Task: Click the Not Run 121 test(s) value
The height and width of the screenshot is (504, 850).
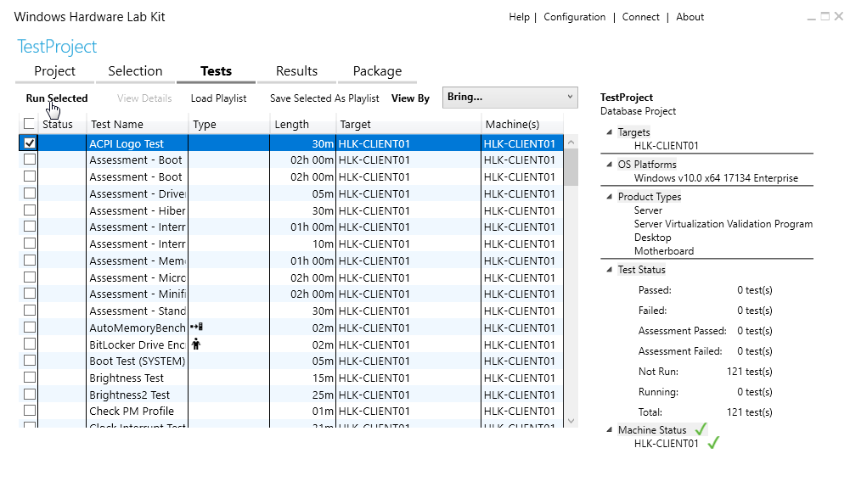Action: [750, 372]
